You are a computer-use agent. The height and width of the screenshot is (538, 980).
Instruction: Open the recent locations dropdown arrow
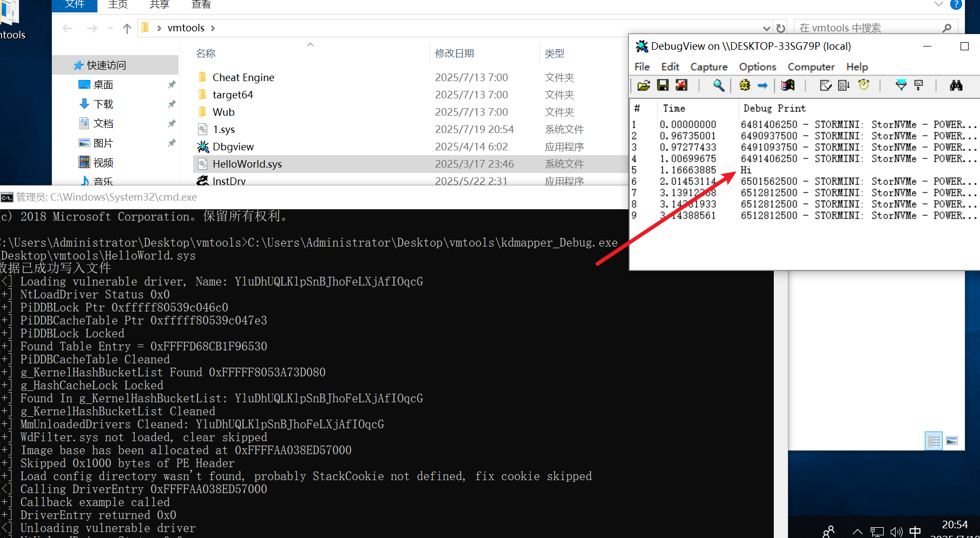(x=110, y=28)
